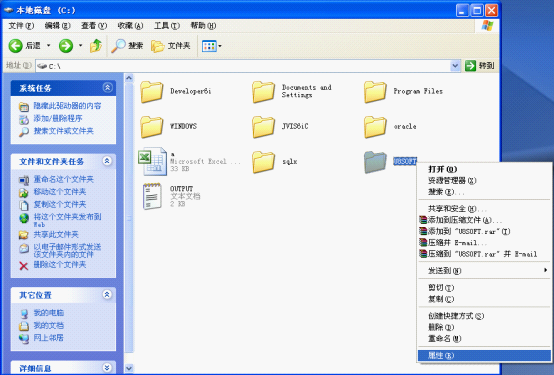The width and height of the screenshot is (554, 375).
Task: Open the Tools (工具) menu
Action: [x=167, y=26]
